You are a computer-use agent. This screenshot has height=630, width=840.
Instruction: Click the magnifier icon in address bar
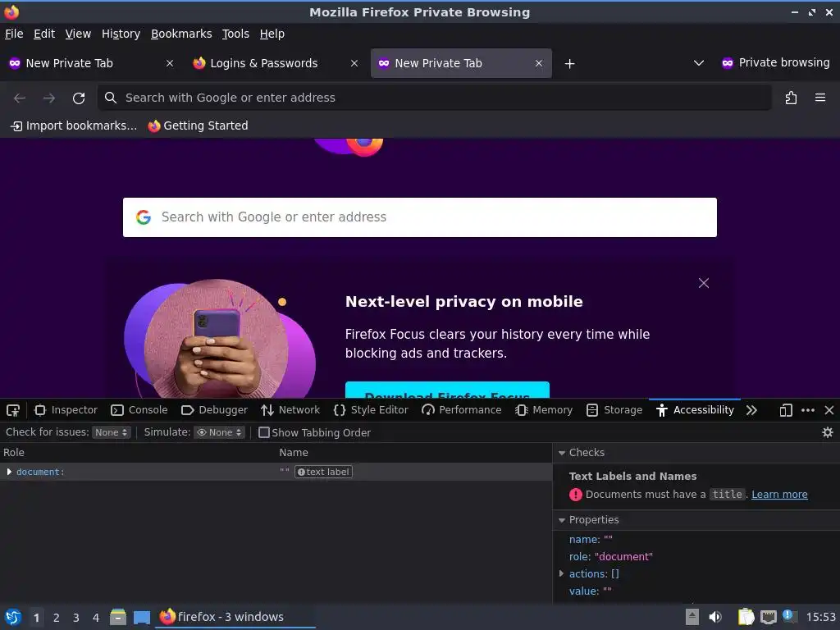tap(111, 98)
